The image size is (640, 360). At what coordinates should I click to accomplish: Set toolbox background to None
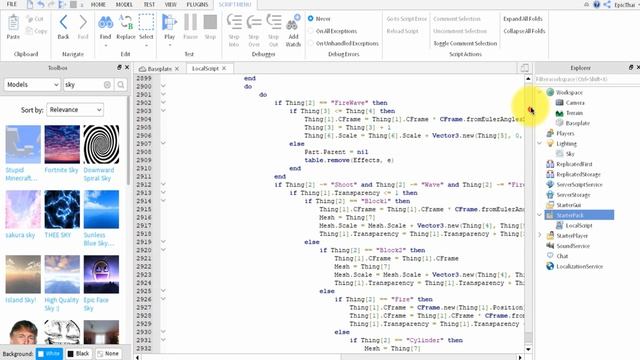coord(108,353)
